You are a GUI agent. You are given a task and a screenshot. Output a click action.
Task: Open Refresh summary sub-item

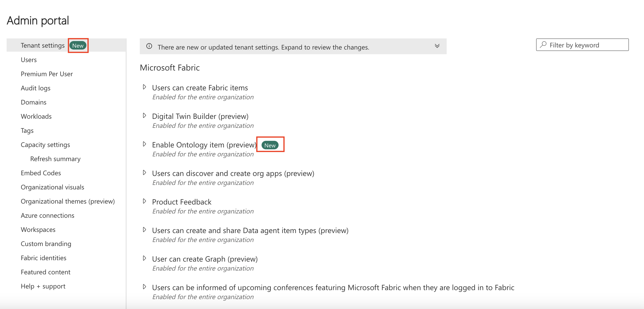[55, 159]
